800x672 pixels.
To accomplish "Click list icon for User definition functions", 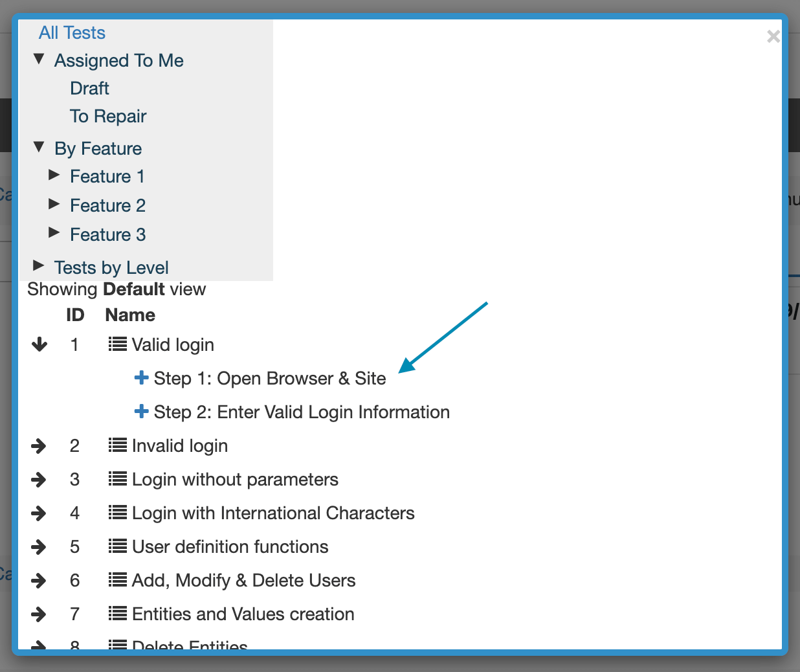I will [x=117, y=546].
